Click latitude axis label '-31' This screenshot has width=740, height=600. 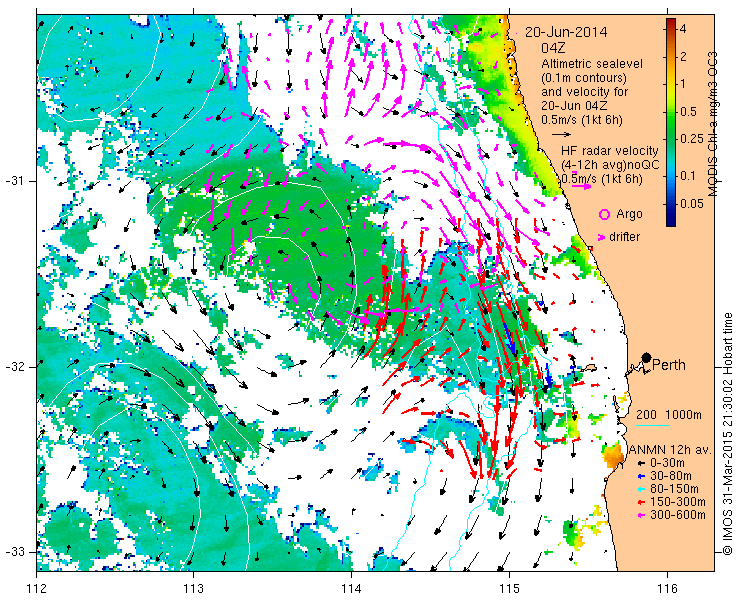tap(14, 181)
